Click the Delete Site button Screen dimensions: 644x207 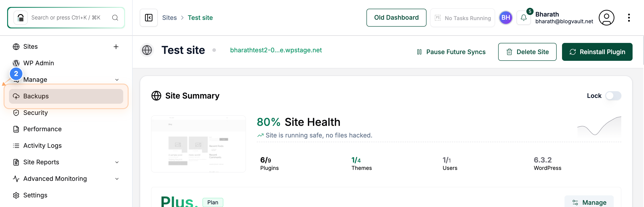pos(527,52)
